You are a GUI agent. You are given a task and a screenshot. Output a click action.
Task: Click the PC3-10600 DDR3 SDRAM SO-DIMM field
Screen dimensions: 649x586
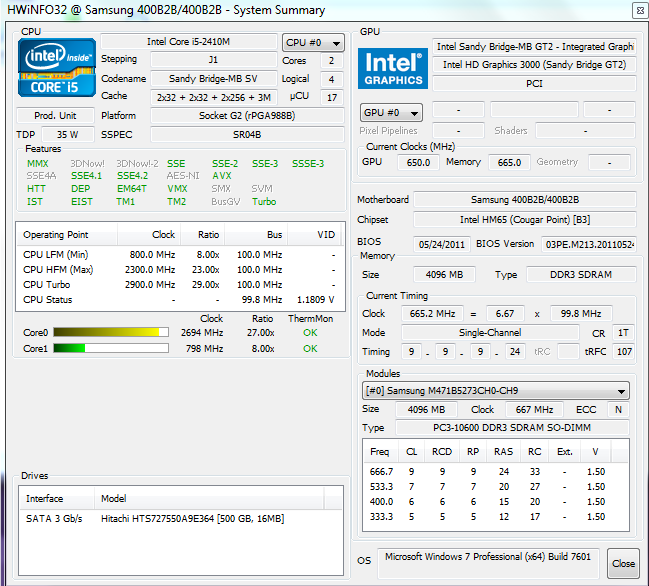512,427
